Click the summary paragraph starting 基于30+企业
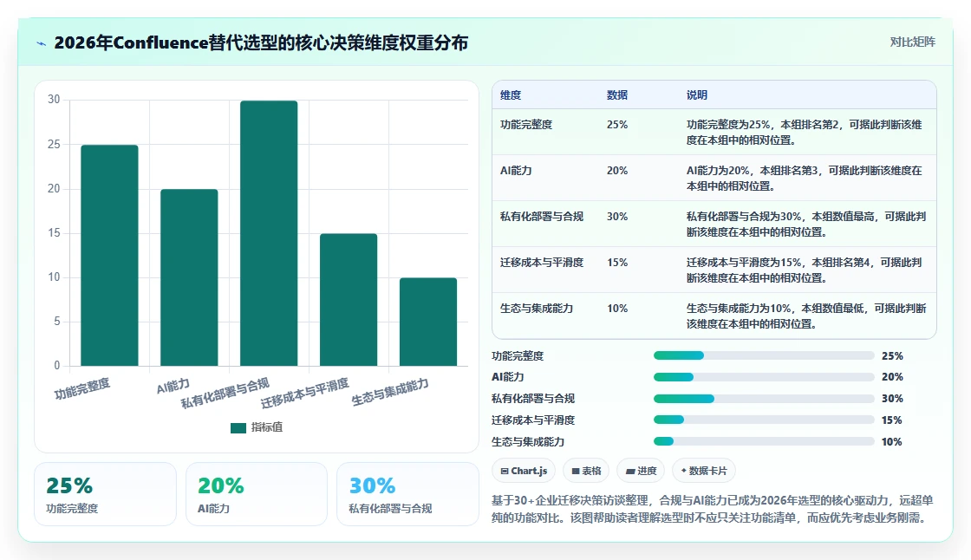 pos(712,509)
